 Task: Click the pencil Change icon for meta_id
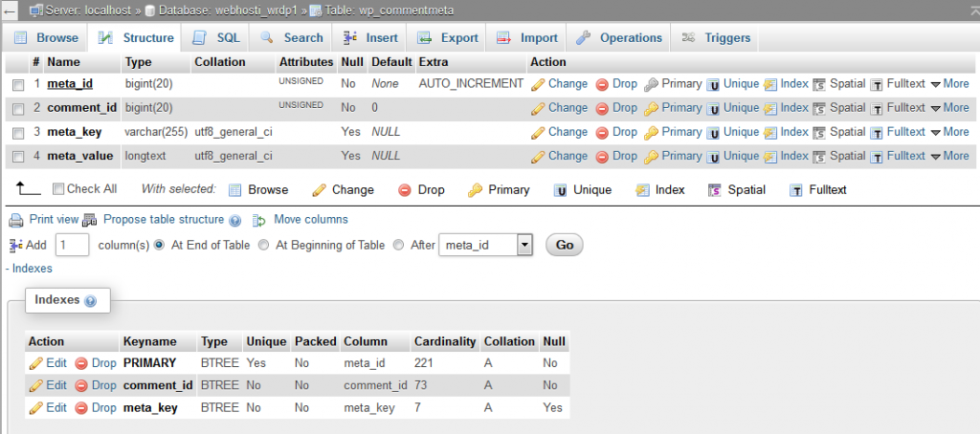tap(538, 84)
